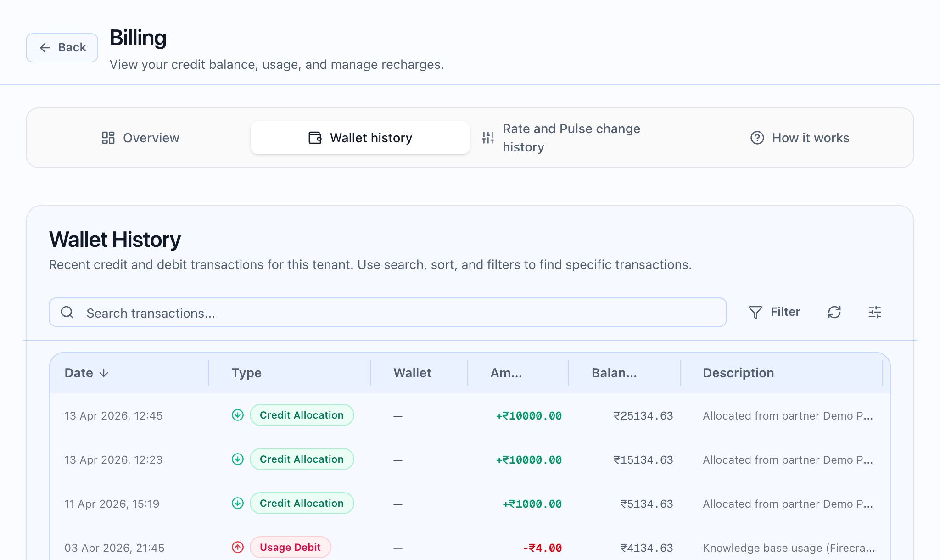Click the Overview tab grid icon
The height and width of the screenshot is (560, 940).
[108, 138]
